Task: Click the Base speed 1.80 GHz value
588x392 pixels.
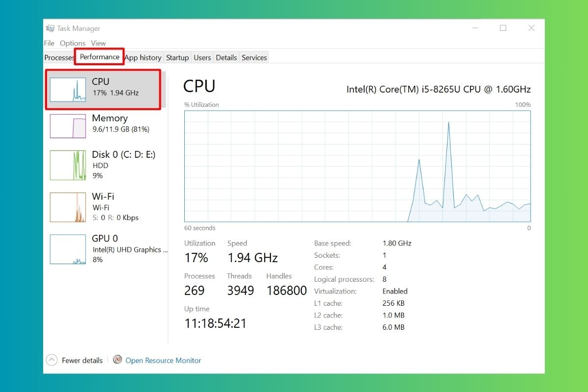Action: (x=397, y=243)
